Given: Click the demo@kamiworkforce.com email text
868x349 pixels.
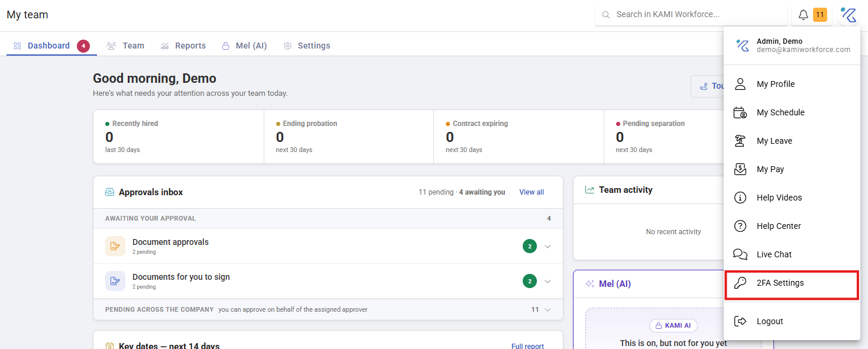Looking at the screenshot, I should click(804, 50).
